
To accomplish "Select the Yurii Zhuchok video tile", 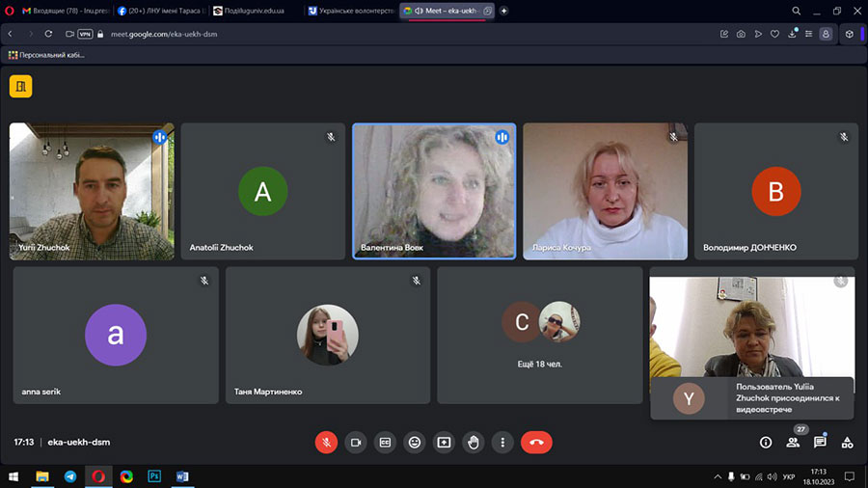I will pyautogui.click(x=92, y=191).
